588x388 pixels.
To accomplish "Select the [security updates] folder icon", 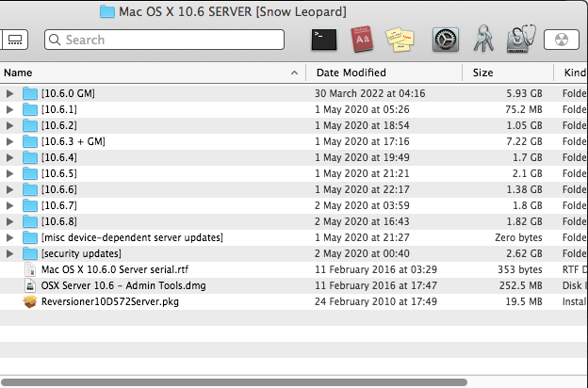I will click(30, 253).
